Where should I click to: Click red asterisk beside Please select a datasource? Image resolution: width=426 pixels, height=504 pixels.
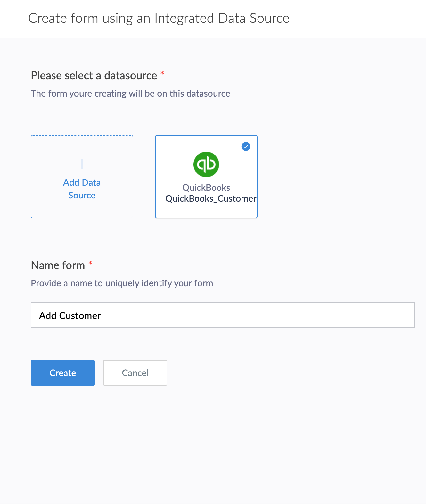[x=162, y=73]
